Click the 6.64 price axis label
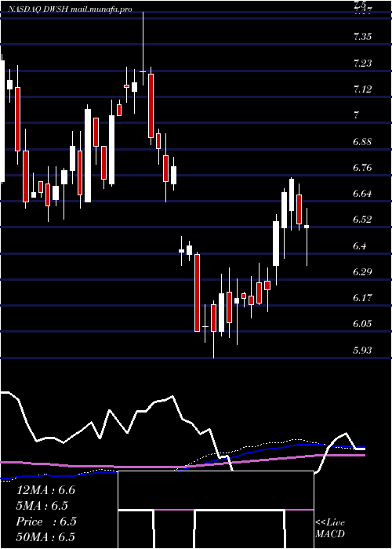The image size is (392, 549). (362, 193)
